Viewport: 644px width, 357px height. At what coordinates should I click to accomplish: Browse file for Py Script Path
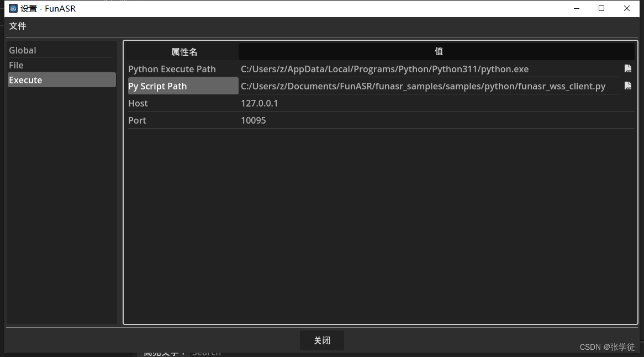pyautogui.click(x=627, y=86)
